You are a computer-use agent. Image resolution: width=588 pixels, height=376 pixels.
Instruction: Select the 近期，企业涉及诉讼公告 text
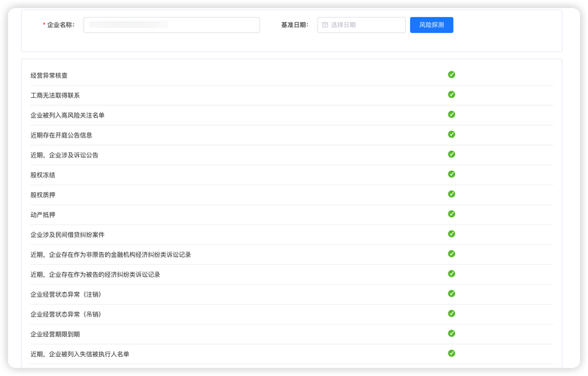pos(64,155)
